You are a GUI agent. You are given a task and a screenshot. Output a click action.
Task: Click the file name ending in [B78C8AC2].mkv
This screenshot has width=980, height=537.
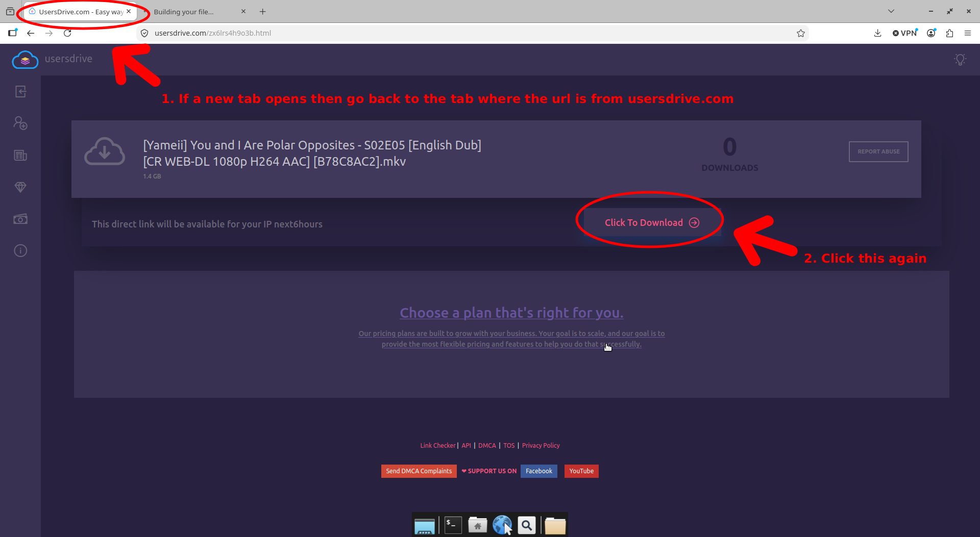[312, 153]
